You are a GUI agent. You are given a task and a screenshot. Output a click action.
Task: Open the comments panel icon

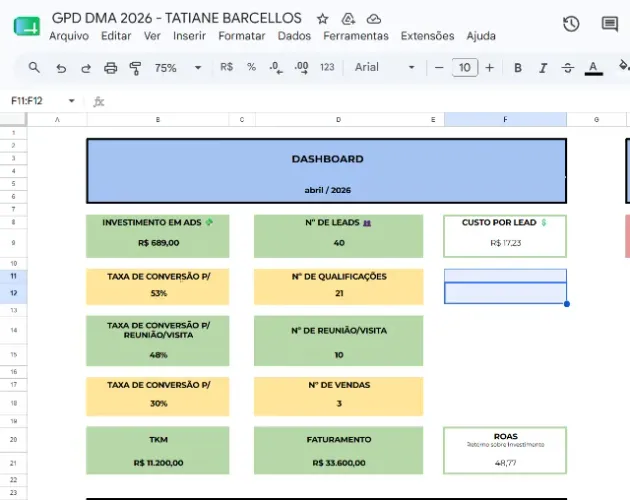coord(610,24)
